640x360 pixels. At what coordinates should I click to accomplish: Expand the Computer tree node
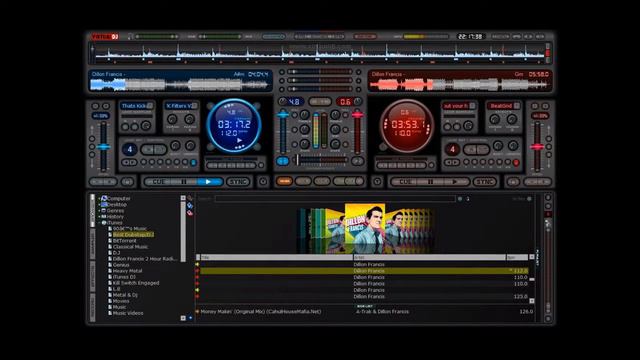point(99,199)
